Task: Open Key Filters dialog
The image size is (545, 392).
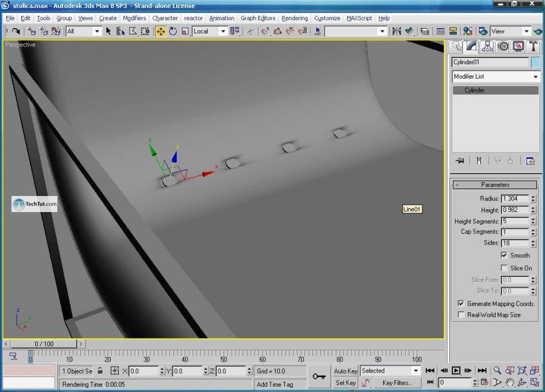Action: [398, 383]
